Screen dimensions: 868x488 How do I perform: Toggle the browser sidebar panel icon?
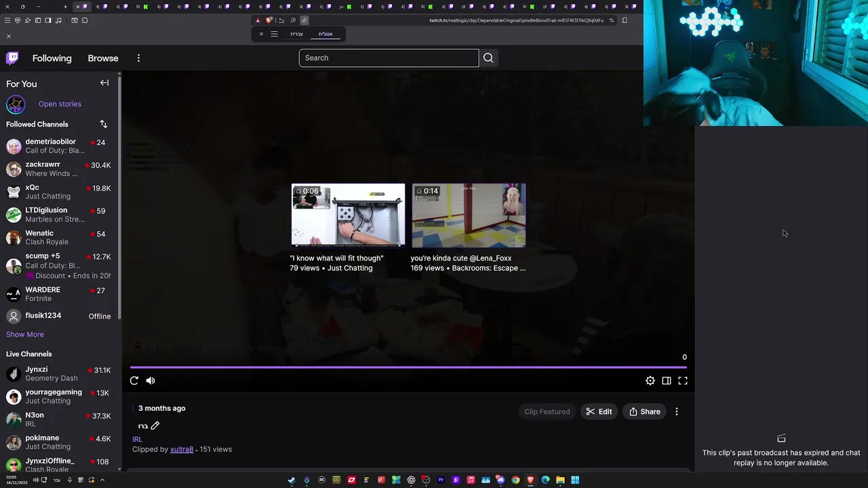point(48,20)
